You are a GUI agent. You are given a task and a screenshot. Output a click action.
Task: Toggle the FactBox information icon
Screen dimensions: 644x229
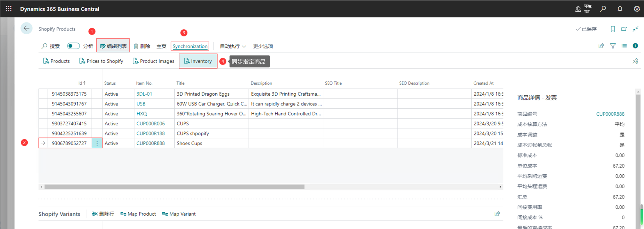pyautogui.click(x=635, y=46)
